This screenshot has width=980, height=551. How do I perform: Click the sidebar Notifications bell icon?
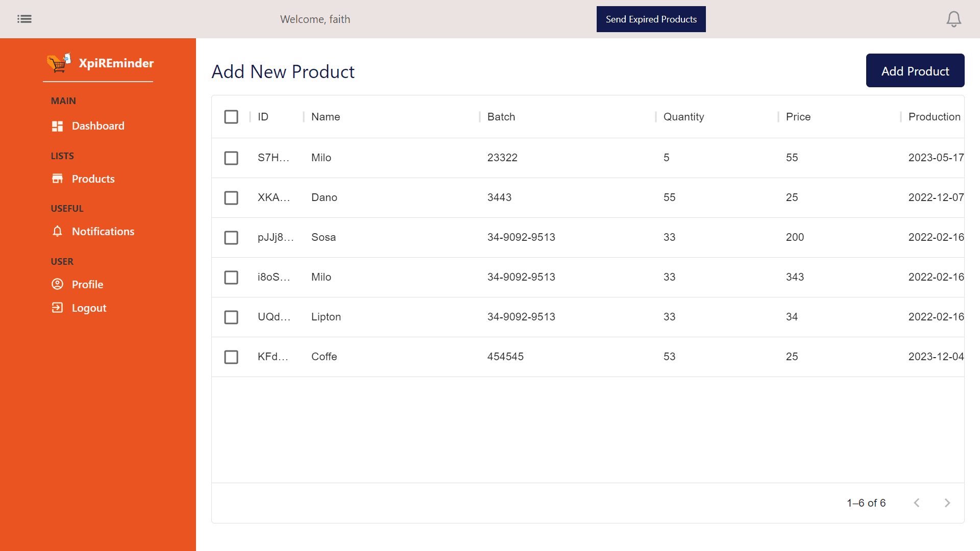click(57, 232)
